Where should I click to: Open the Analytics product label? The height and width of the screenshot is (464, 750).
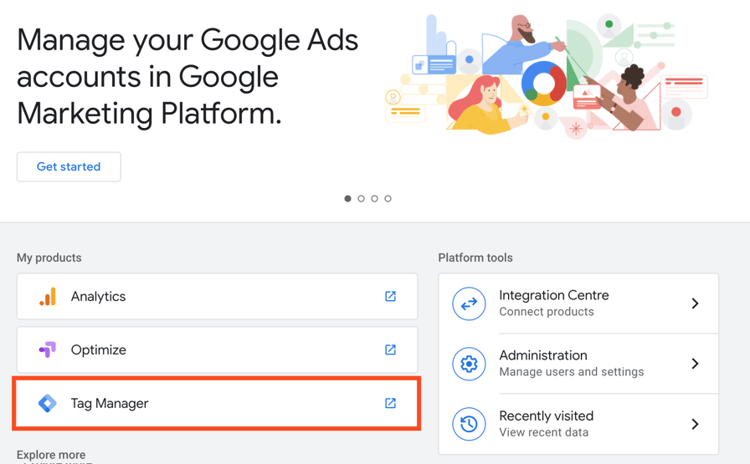pos(98,297)
